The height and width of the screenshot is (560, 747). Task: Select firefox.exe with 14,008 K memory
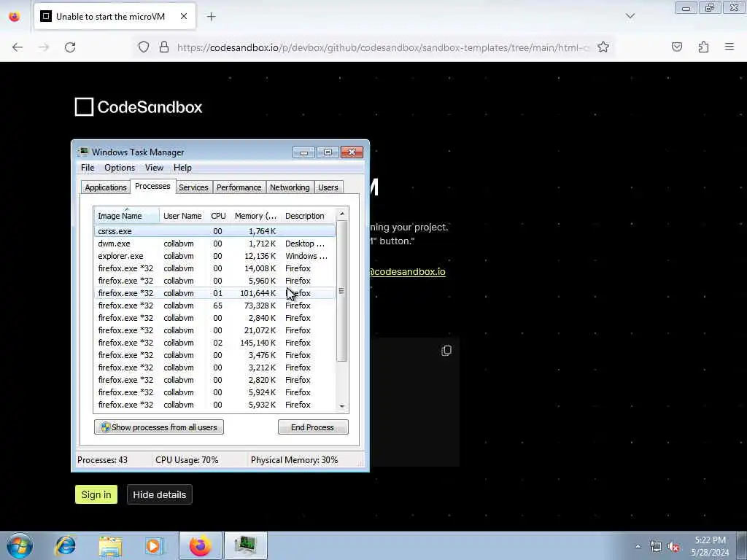[215, 268]
